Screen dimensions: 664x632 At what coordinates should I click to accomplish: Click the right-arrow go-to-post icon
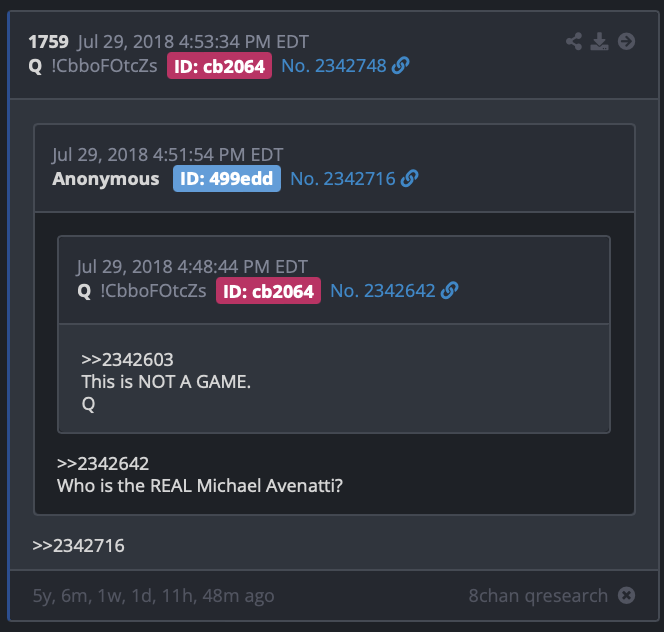tap(626, 42)
